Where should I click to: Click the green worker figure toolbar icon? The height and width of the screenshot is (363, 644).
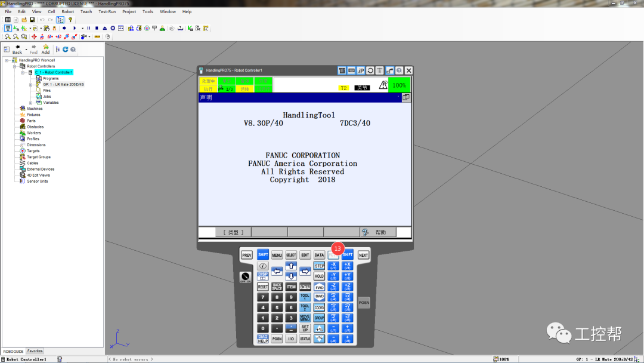click(163, 29)
